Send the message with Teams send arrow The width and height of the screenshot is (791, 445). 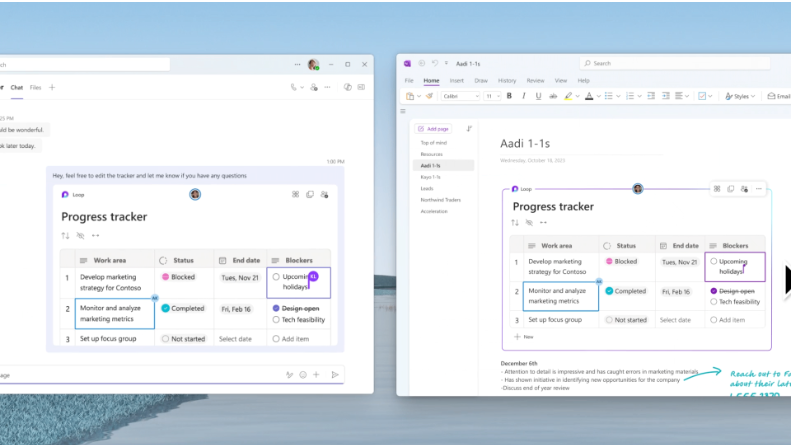click(334, 375)
